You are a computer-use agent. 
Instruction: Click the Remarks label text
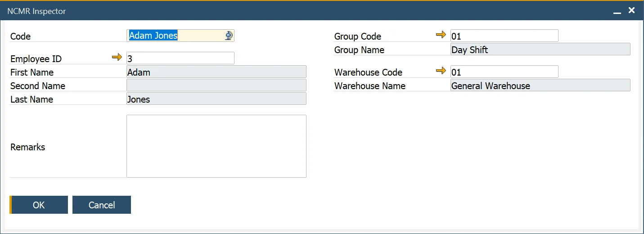pos(28,147)
